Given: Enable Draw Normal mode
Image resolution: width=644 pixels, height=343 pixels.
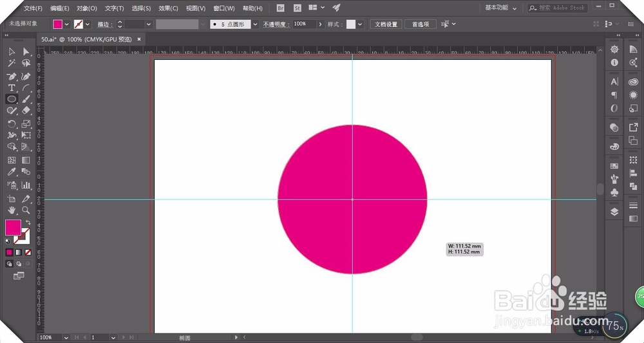Looking at the screenshot, I should tap(9, 264).
